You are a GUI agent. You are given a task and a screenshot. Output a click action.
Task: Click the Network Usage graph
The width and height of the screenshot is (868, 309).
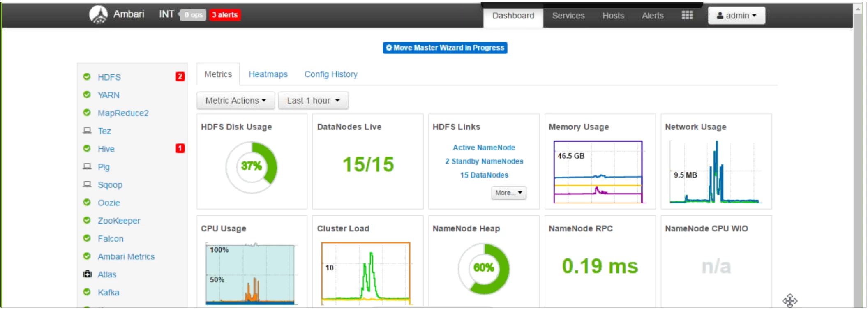pos(716,172)
